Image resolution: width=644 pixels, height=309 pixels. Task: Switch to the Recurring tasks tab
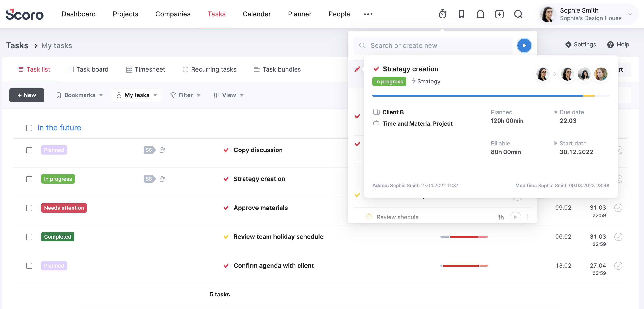[x=209, y=69]
